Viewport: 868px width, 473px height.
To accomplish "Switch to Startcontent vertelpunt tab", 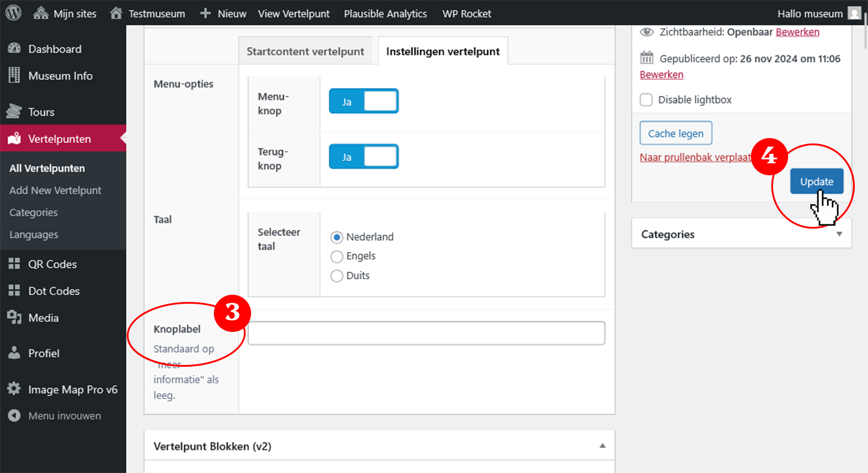I will click(305, 52).
